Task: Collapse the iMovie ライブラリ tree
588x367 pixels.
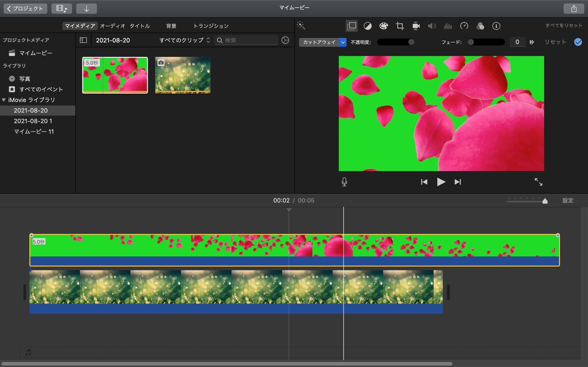Action: [4, 100]
